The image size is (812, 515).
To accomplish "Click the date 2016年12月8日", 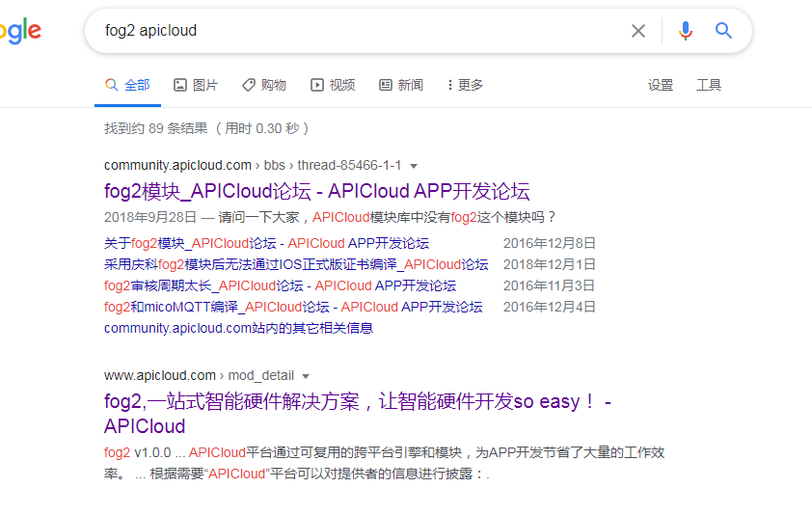I will [550, 243].
